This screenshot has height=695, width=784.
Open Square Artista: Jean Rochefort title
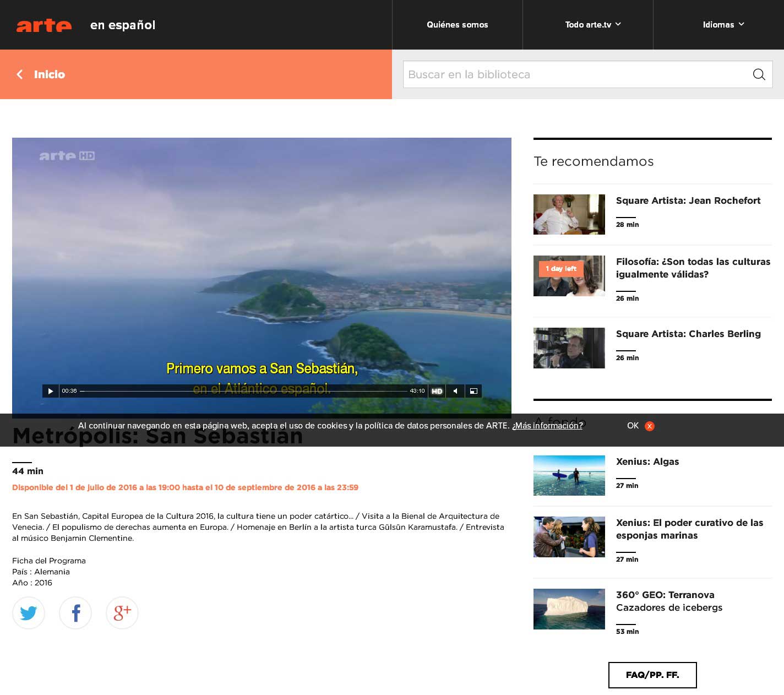(688, 200)
